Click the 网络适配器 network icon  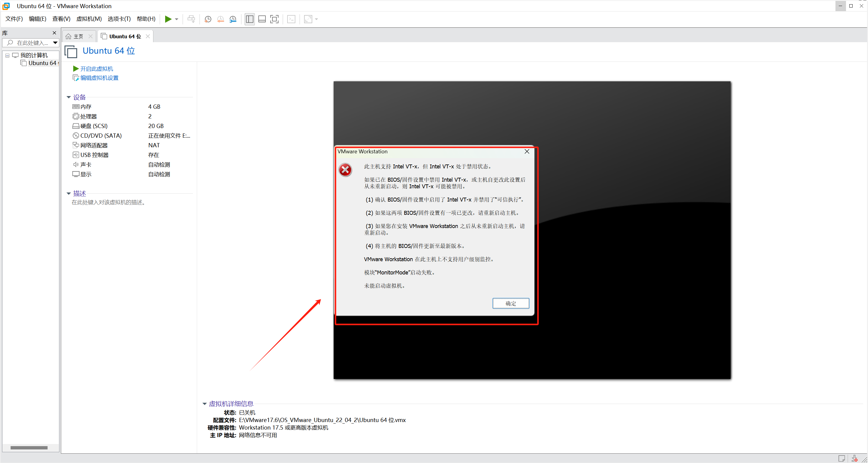tap(76, 145)
